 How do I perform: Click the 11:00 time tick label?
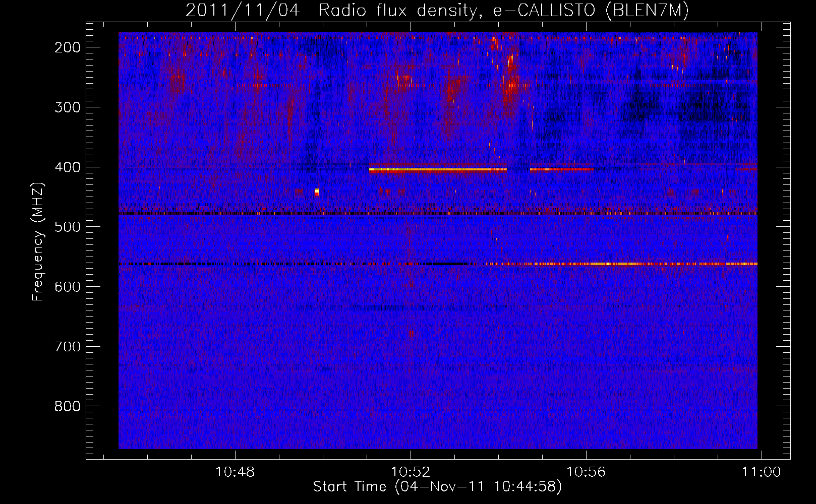(x=761, y=472)
